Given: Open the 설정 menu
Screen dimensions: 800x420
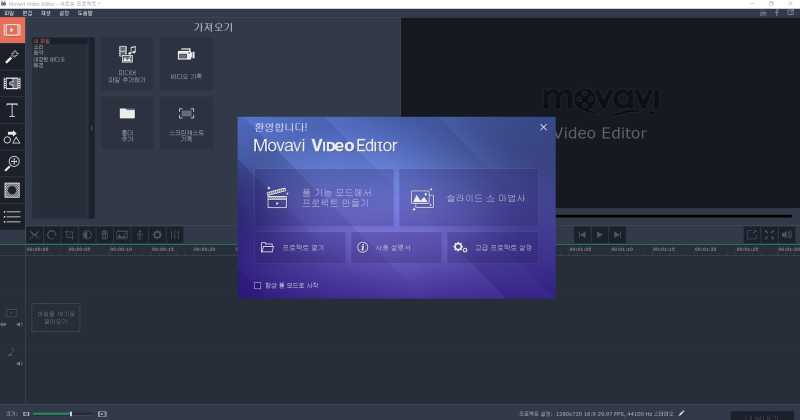Looking at the screenshot, I should coord(64,13).
